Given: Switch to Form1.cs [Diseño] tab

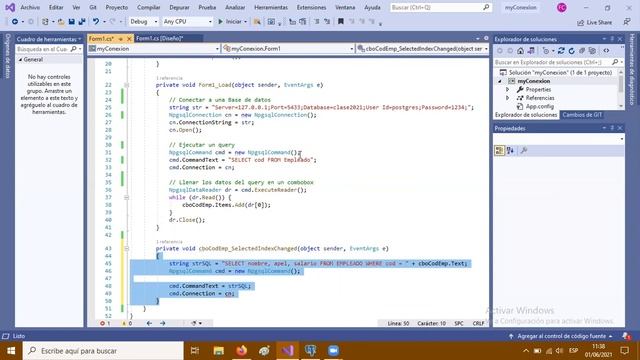Looking at the screenshot, I should pyautogui.click(x=159, y=38).
